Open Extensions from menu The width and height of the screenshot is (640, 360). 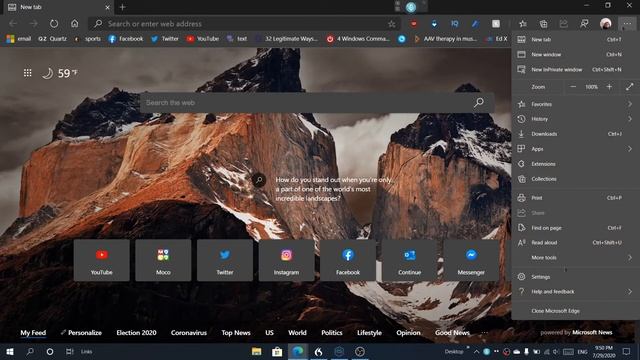(576, 164)
